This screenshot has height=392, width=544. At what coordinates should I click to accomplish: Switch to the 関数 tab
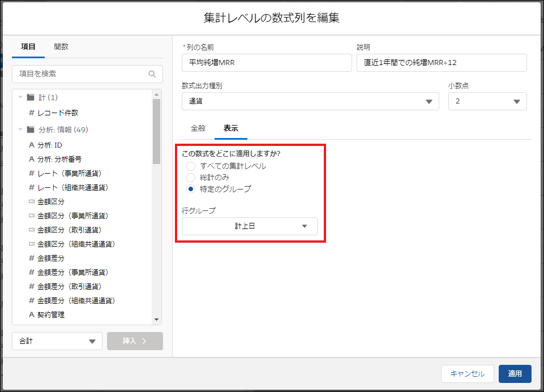(x=62, y=46)
